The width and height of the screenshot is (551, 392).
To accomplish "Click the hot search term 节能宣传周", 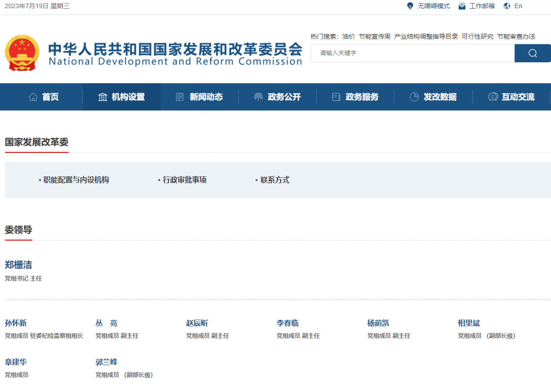I will pyautogui.click(x=374, y=37).
